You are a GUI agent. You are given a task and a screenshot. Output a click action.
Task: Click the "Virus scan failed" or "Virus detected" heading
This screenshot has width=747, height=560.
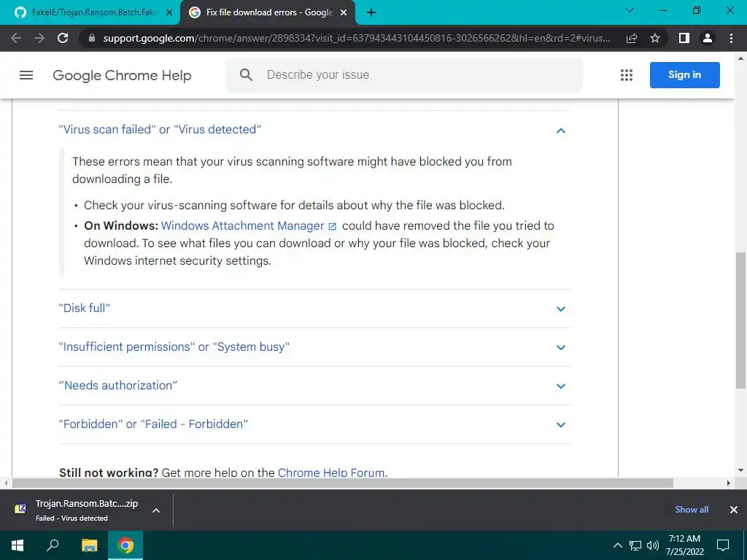160,130
